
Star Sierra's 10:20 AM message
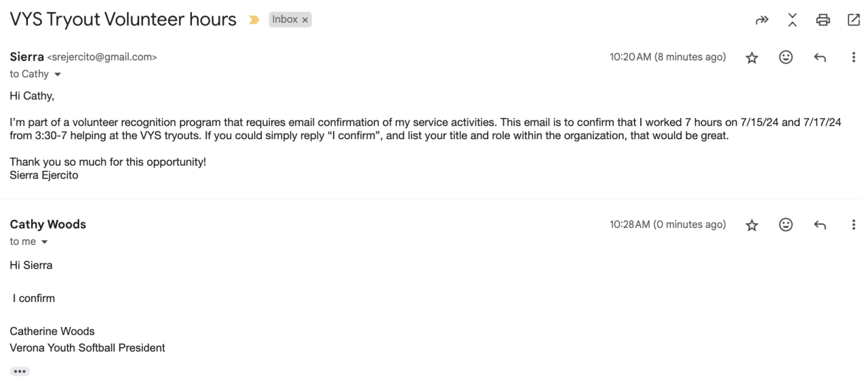point(751,58)
